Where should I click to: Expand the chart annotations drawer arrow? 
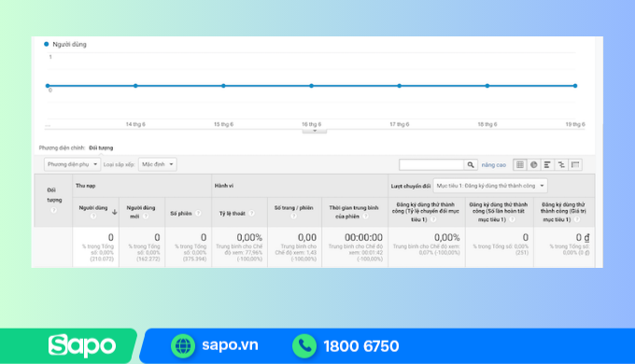315,131
